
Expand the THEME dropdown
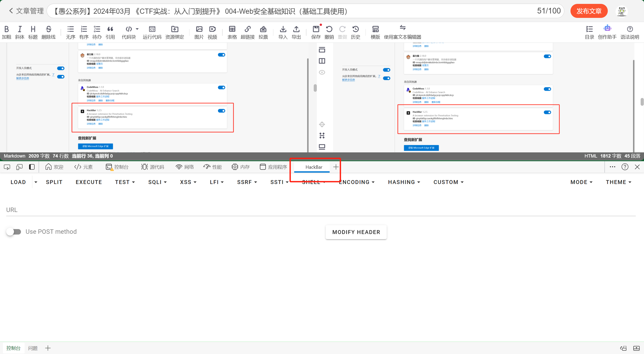(618, 182)
